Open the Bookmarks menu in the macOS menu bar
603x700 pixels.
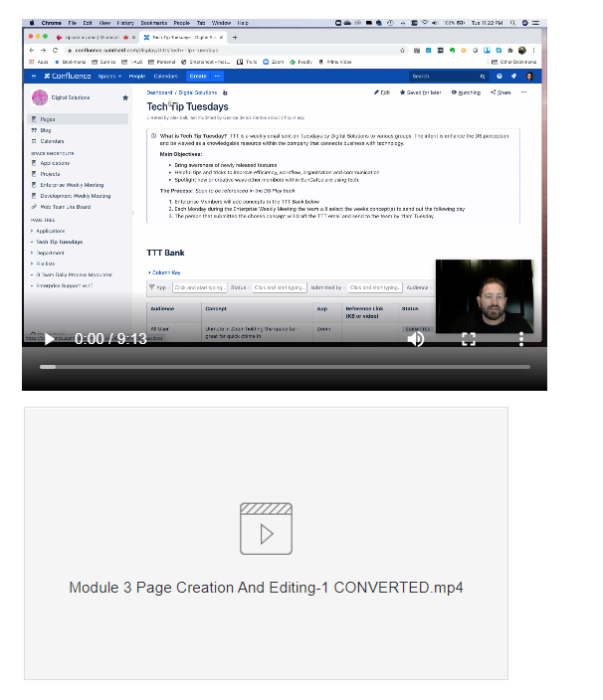click(x=153, y=23)
